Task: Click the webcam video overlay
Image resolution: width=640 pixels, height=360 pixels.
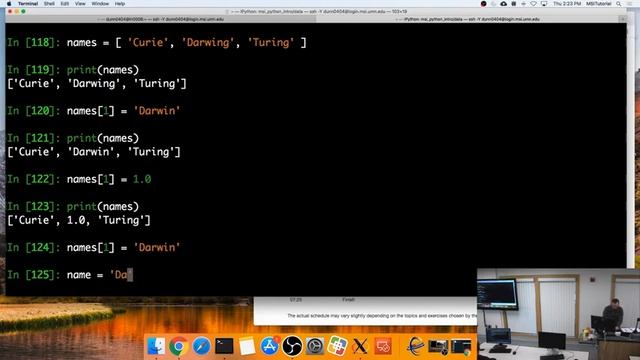Action: 558,314
